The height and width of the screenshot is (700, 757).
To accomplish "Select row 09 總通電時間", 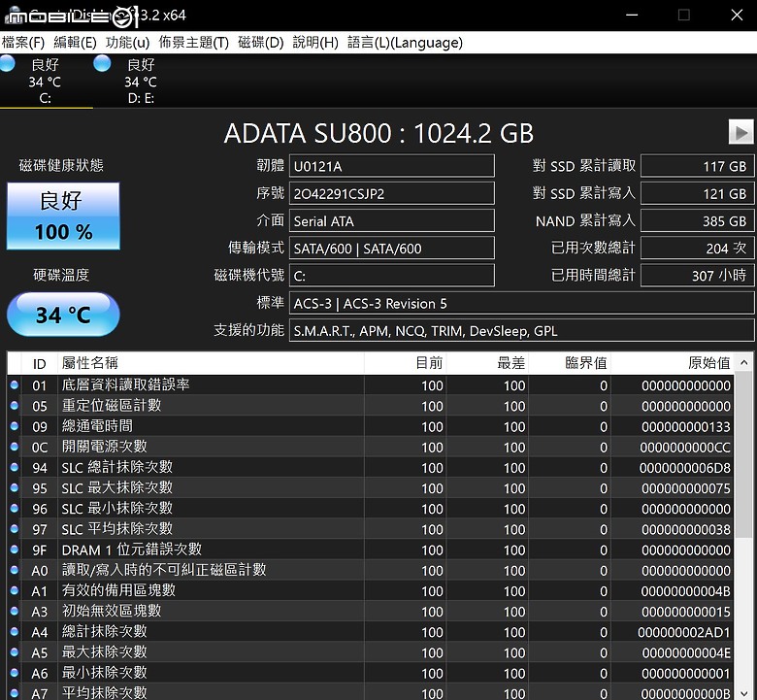I will (x=371, y=426).
